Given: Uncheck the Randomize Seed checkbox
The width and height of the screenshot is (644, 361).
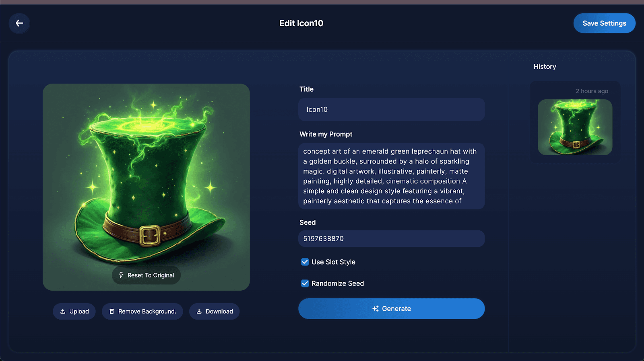Looking at the screenshot, I should (305, 283).
